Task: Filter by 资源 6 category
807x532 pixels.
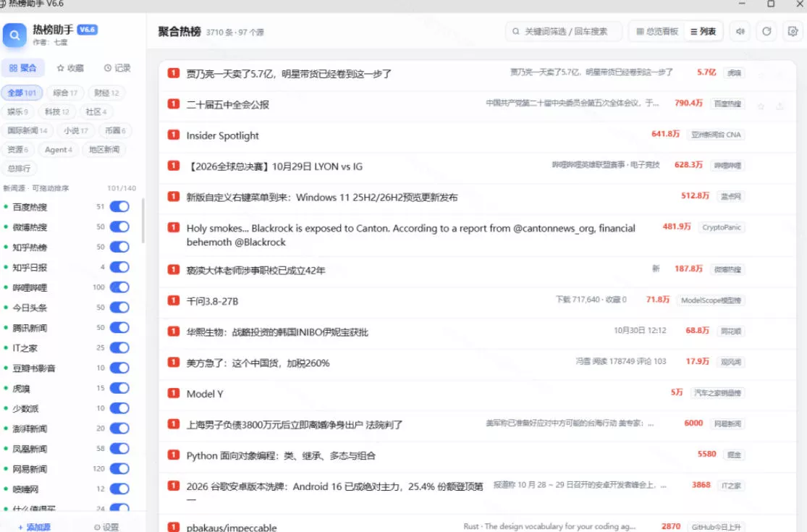Action: tap(17, 150)
